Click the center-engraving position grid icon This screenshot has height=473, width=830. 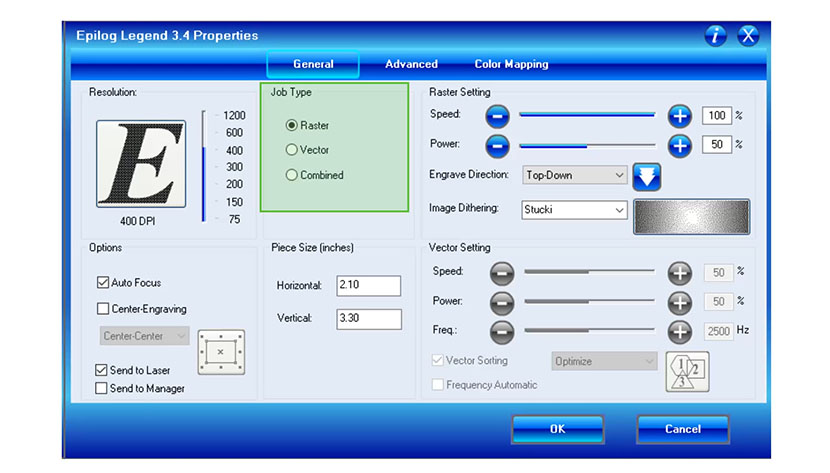221,352
